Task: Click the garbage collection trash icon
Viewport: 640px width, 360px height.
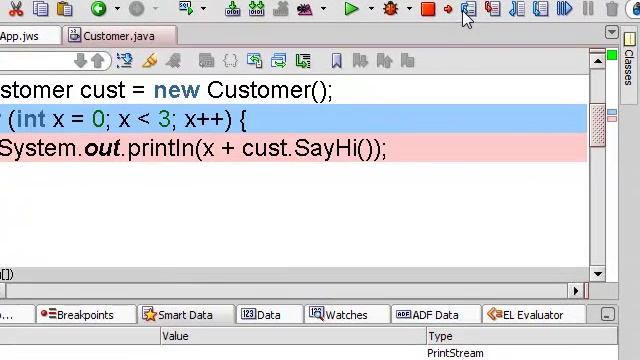Action: click(612, 9)
